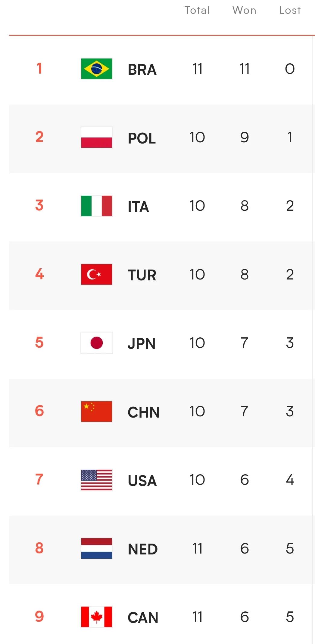Image resolution: width=315 pixels, height=644 pixels.
Task: Open the CHN team name link
Action: tap(144, 412)
